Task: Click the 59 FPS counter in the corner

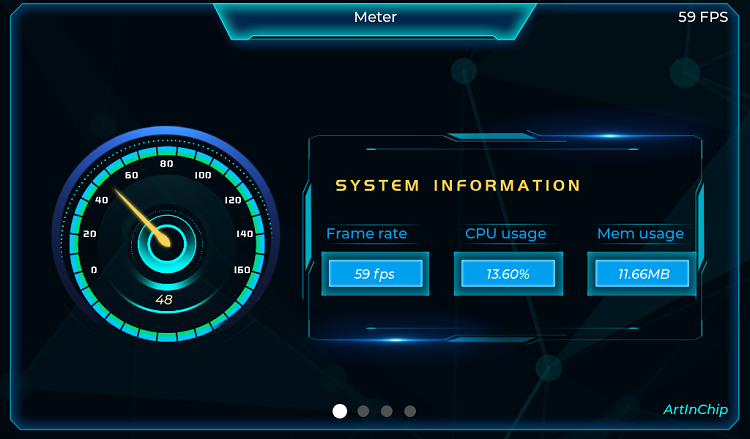Action: [x=703, y=17]
